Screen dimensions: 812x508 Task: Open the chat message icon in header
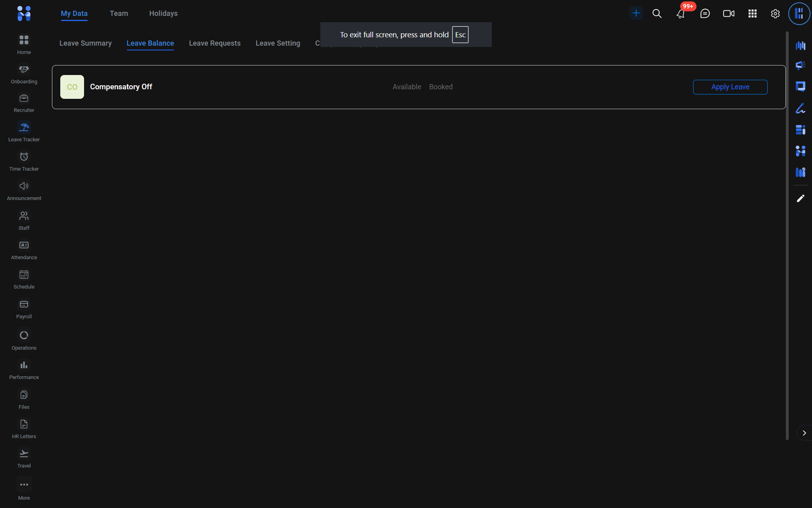[x=705, y=13]
